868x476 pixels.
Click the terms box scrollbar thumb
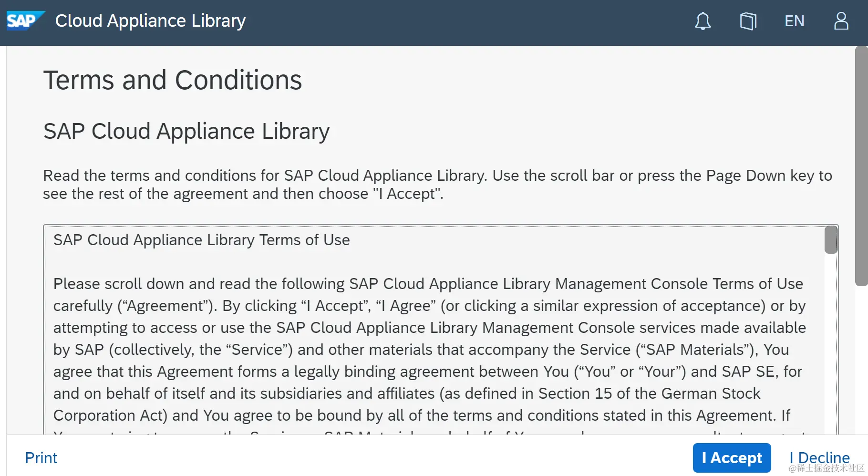tap(831, 240)
